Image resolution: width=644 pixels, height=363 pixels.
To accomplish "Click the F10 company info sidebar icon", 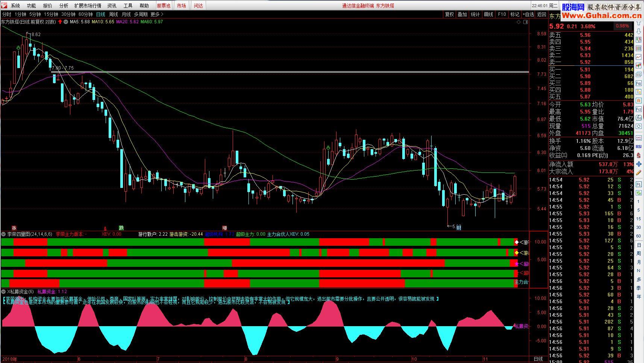I will click(x=638, y=83).
